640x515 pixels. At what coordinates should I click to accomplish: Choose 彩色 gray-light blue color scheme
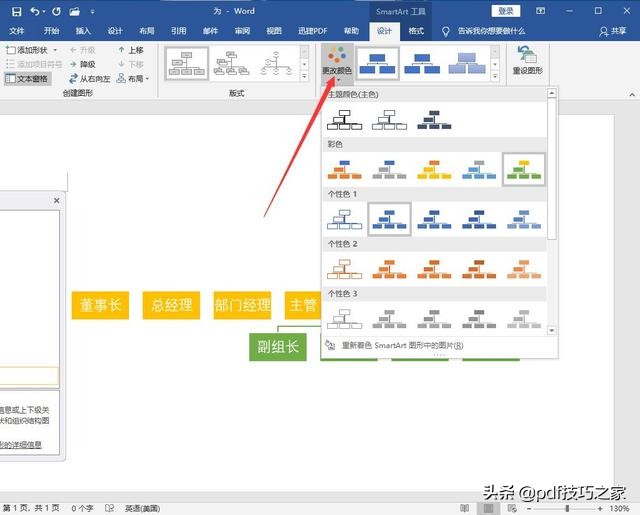(479, 169)
